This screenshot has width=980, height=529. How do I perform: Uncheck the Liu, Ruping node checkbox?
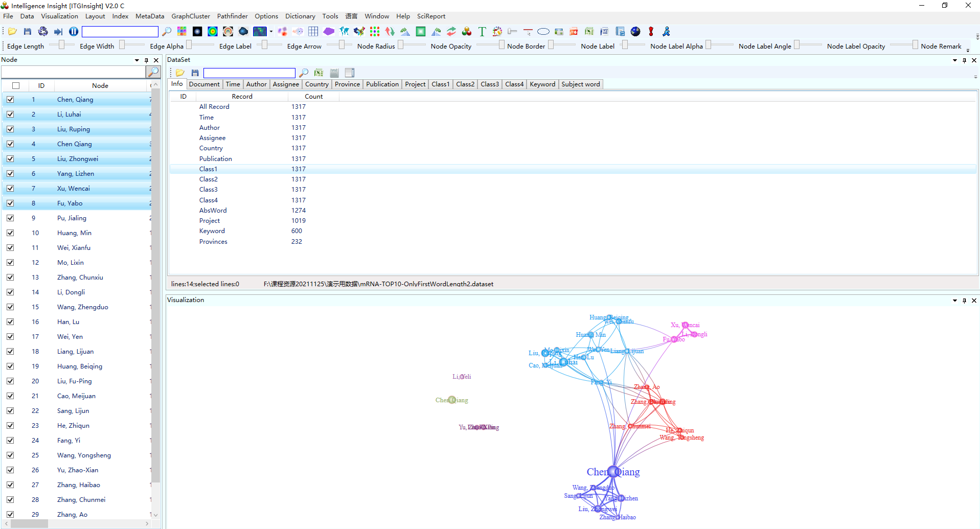coord(10,129)
